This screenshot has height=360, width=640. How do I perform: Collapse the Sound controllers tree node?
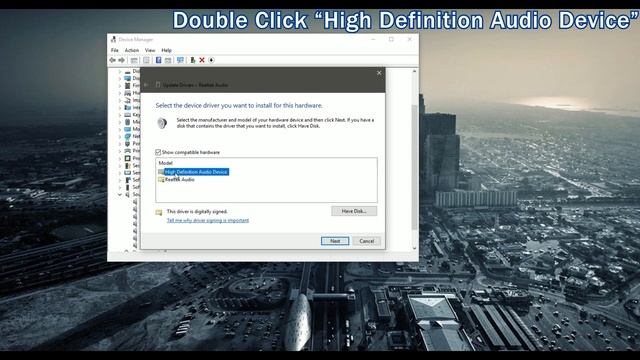coord(120,195)
